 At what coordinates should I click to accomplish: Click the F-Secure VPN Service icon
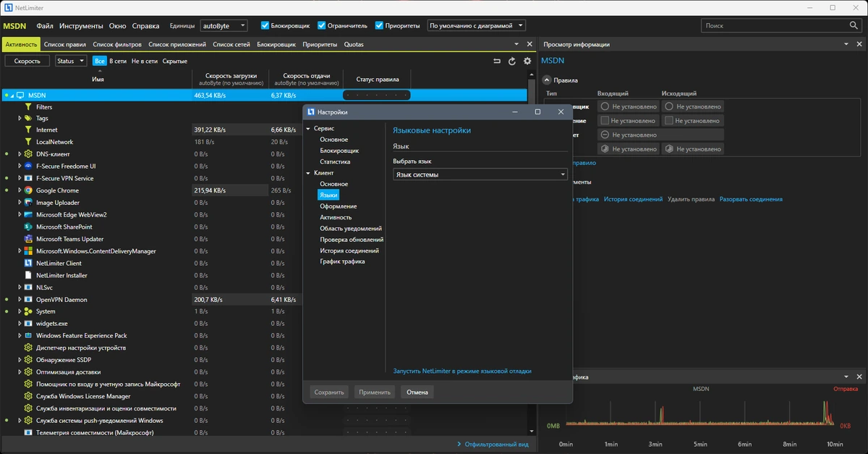28,178
